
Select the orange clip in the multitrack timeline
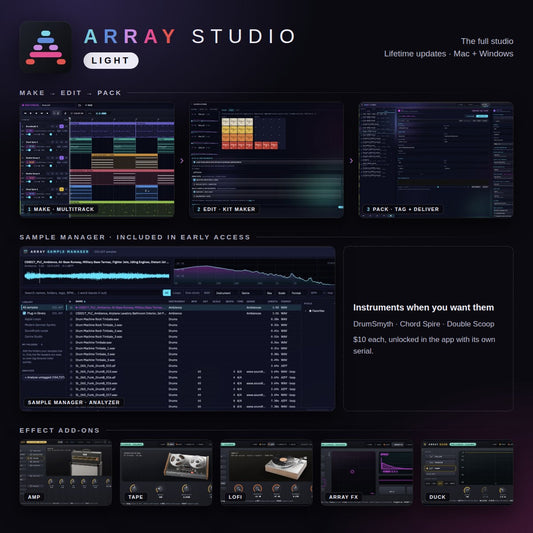coord(124,161)
